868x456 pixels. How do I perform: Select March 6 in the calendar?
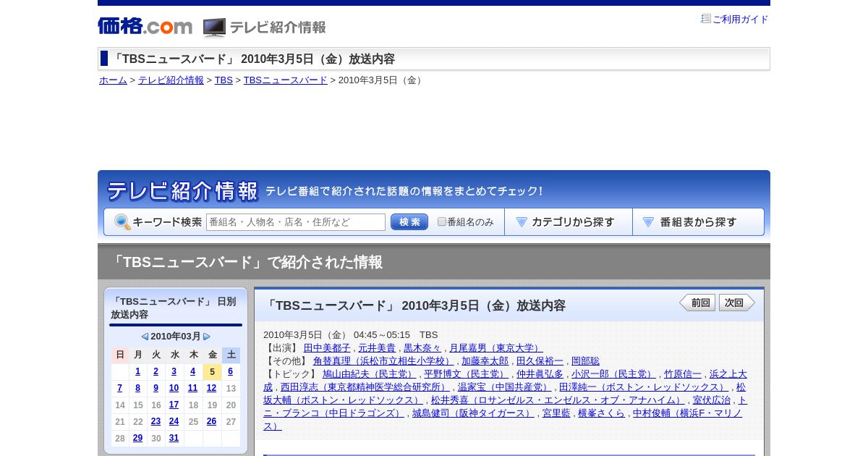tap(230, 371)
